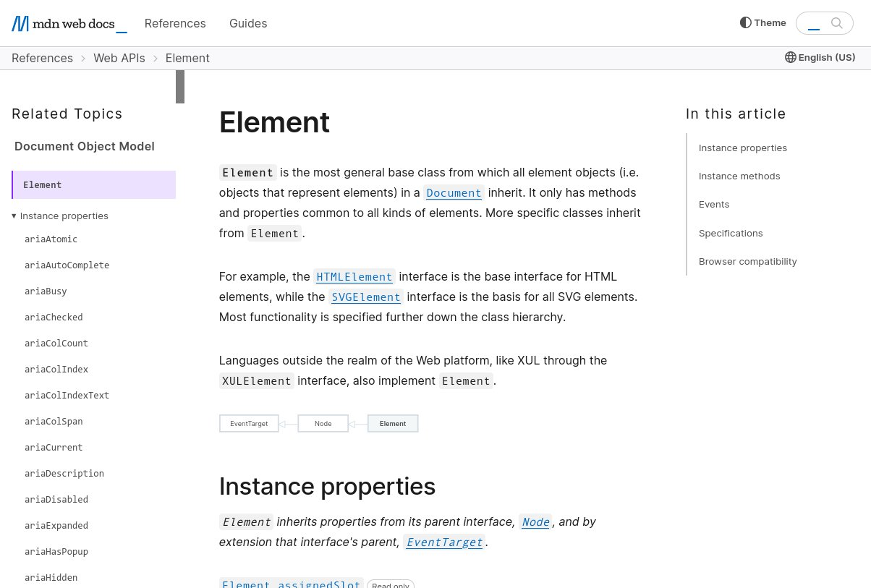The width and height of the screenshot is (871, 588).
Task: Open ariaBusy in the sidebar
Action: [46, 291]
